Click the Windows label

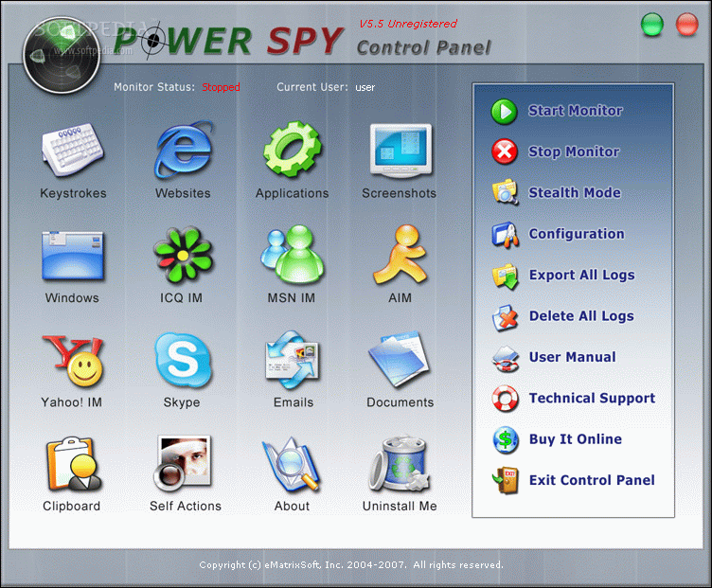pyautogui.click(x=72, y=298)
